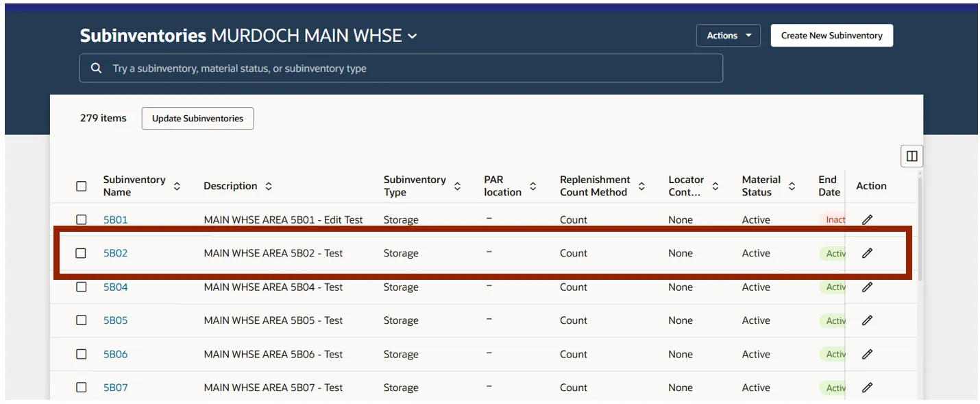Sort by Subinventory Name arrows

(x=177, y=186)
